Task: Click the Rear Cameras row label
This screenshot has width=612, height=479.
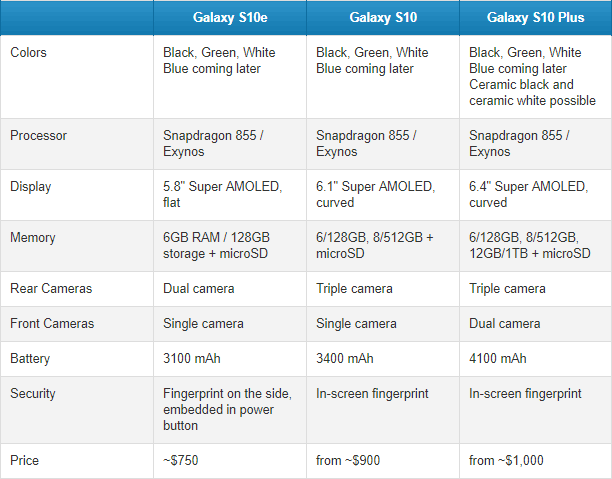Action: point(51,288)
